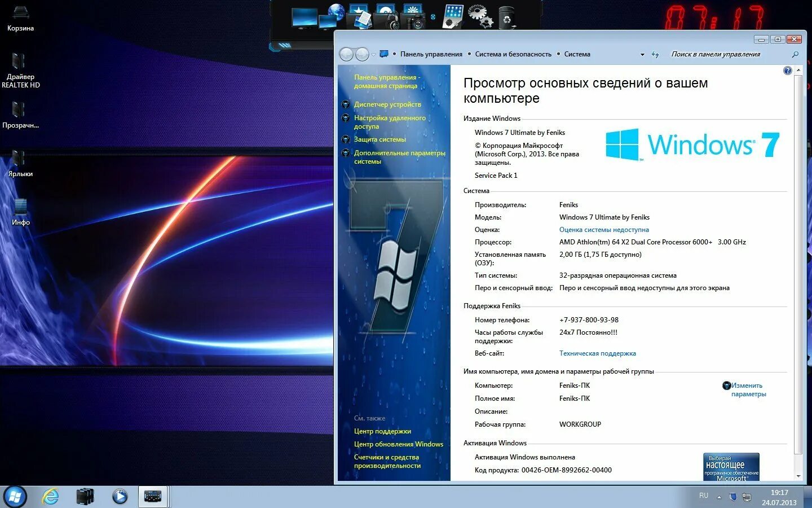Launch Internet Explorer from taskbar
Screen dimensions: 812x508
(51, 497)
